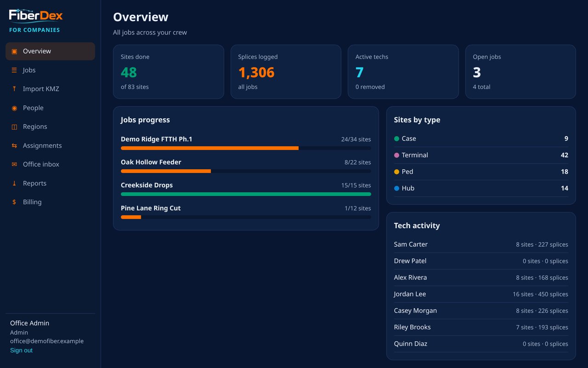Select the Sites done stat card
The image size is (588, 368).
(169, 72)
